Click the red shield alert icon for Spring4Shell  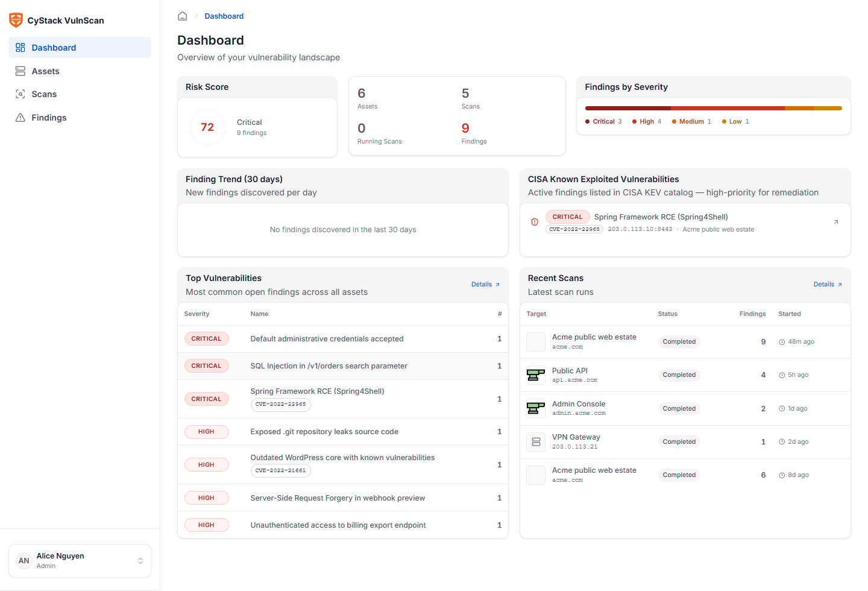535,222
